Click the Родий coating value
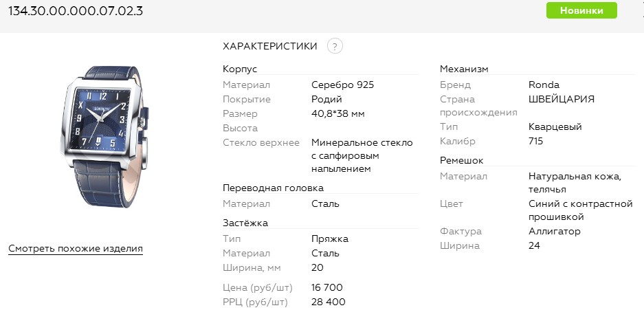This screenshot has height=321, width=644. pyautogui.click(x=327, y=99)
